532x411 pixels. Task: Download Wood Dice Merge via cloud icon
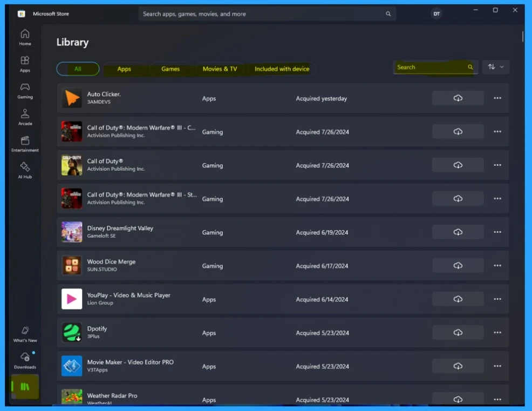coord(458,266)
